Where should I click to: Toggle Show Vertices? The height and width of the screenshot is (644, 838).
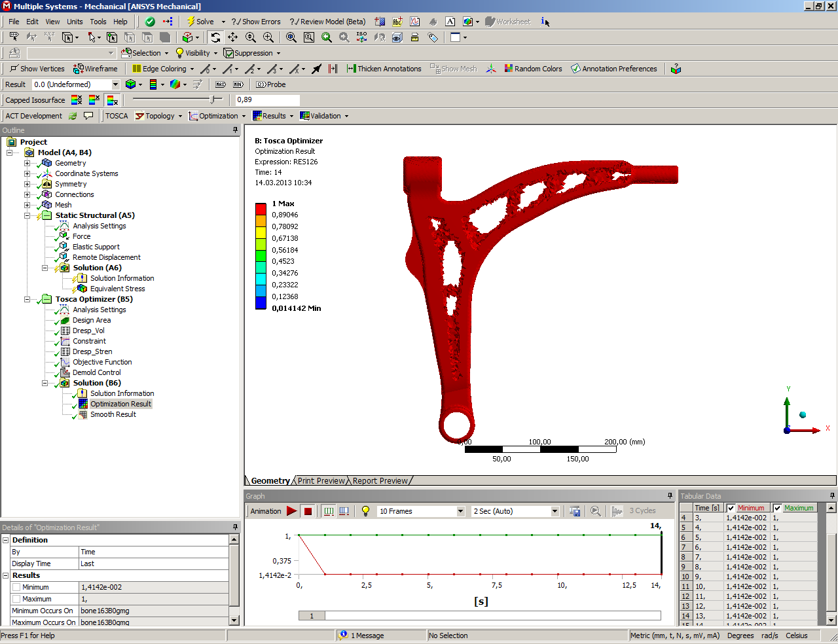37,69
